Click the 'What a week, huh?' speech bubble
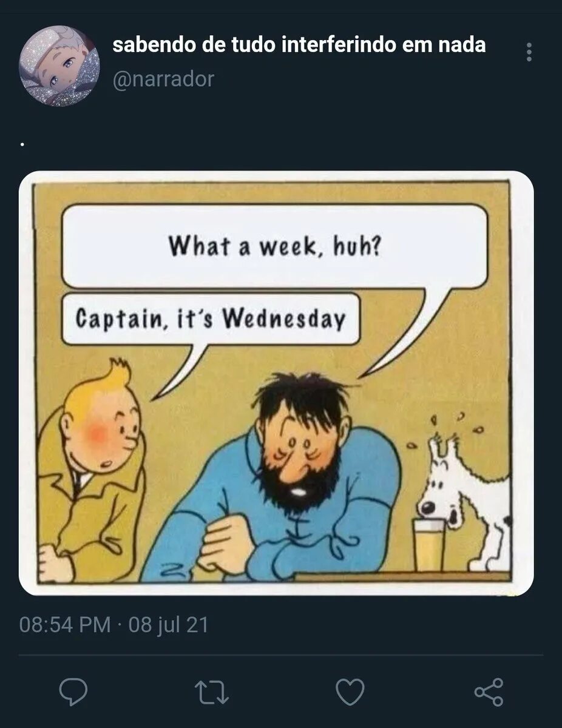 [x=274, y=246]
